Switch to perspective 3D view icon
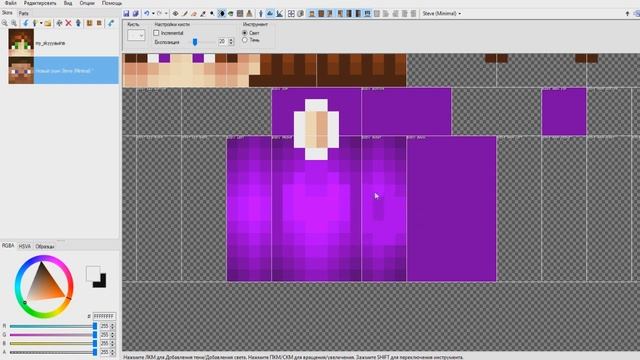Image resolution: width=640 pixels, height=360 pixels. pyautogui.click(x=260, y=13)
